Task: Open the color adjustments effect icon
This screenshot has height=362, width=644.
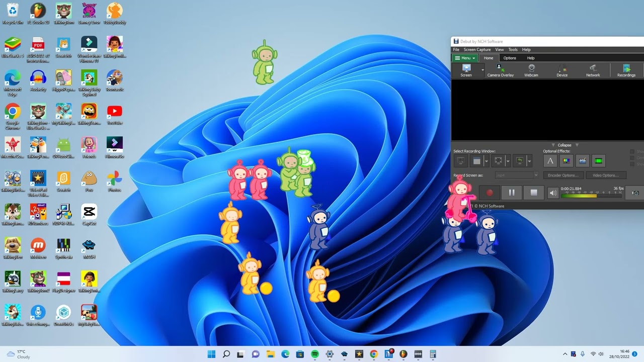Action: tap(567, 161)
